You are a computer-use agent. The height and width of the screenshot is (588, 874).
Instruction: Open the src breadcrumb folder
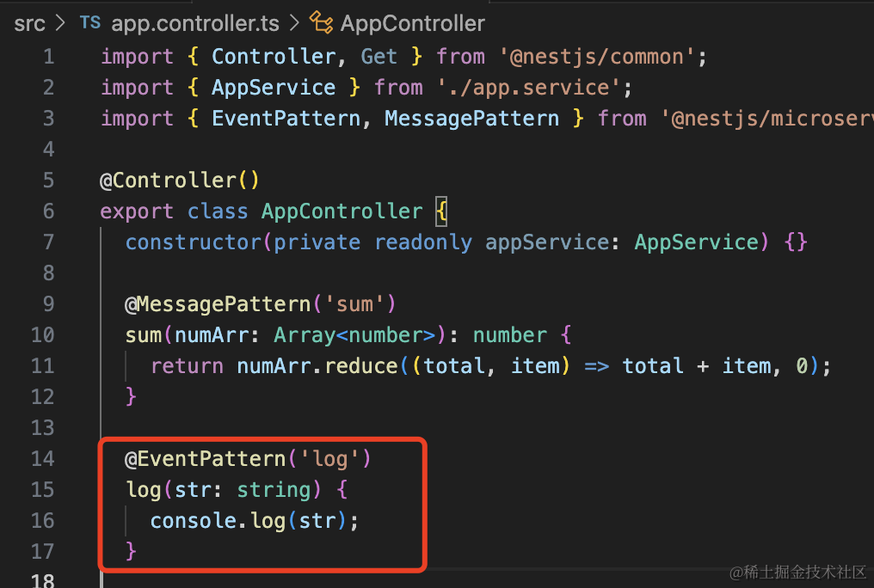coord(29,23)
